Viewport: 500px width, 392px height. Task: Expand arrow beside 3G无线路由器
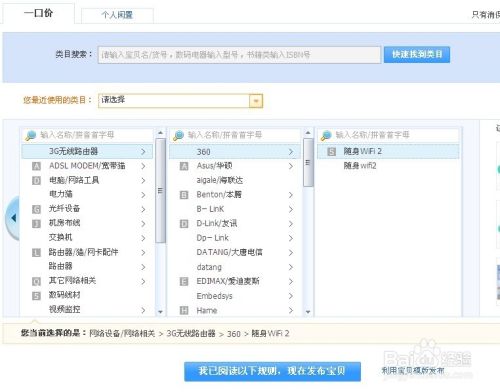(143, 152)
